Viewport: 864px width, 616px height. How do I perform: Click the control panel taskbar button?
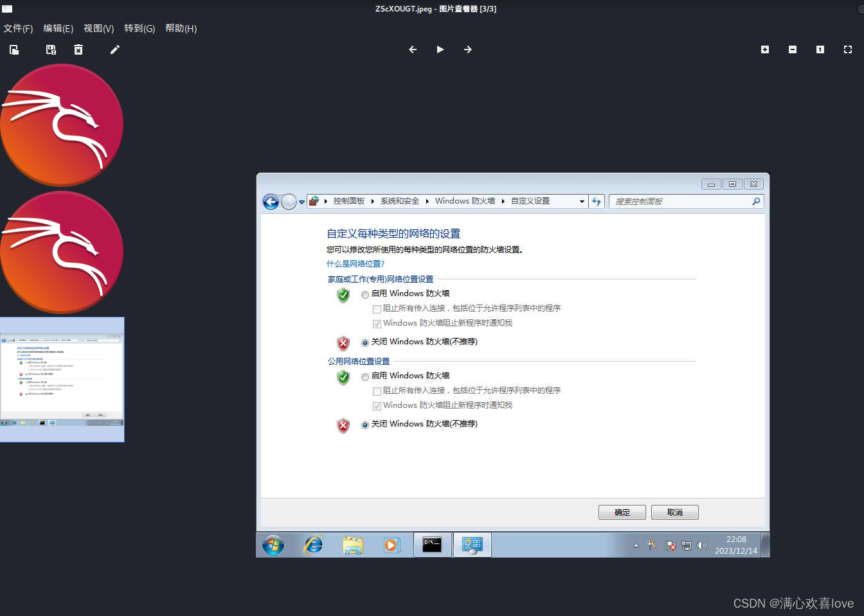click(x=473, y=545)
